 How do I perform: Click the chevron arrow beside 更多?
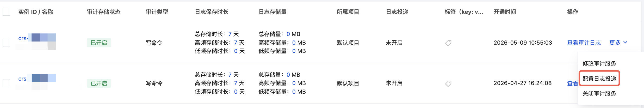pos(626,42)
